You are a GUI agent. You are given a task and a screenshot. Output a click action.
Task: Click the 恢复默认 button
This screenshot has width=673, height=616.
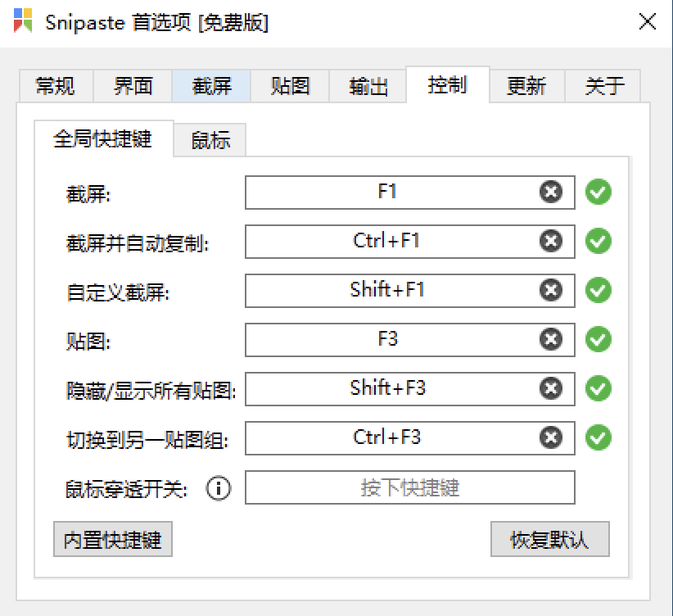pos(550,540)
